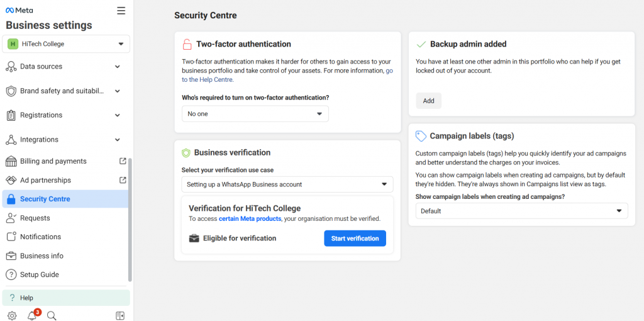This screenshot has width=644, height=321.
Task: Click the Ad partnerships handshake icon
Action: 11,181
